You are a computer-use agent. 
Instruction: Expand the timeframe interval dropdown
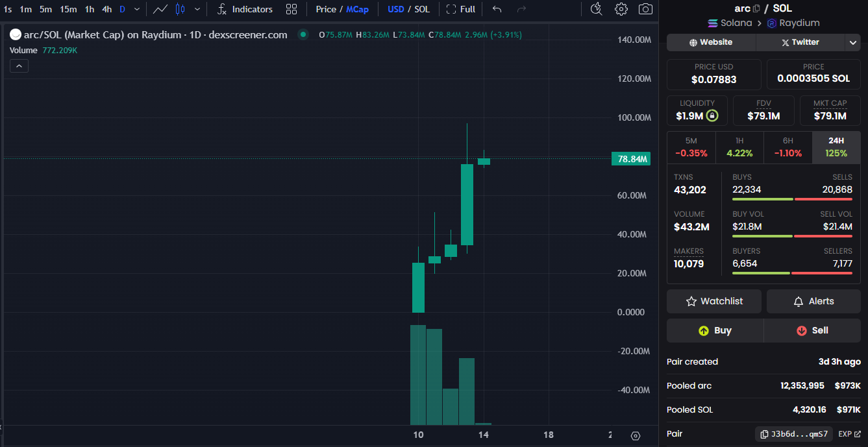pos(136,9)
